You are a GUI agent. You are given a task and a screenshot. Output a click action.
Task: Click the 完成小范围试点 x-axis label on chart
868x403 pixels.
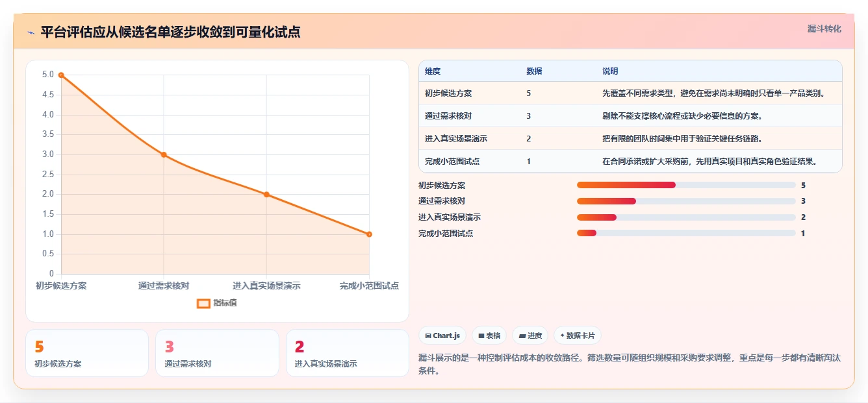[x=369, y=286]
